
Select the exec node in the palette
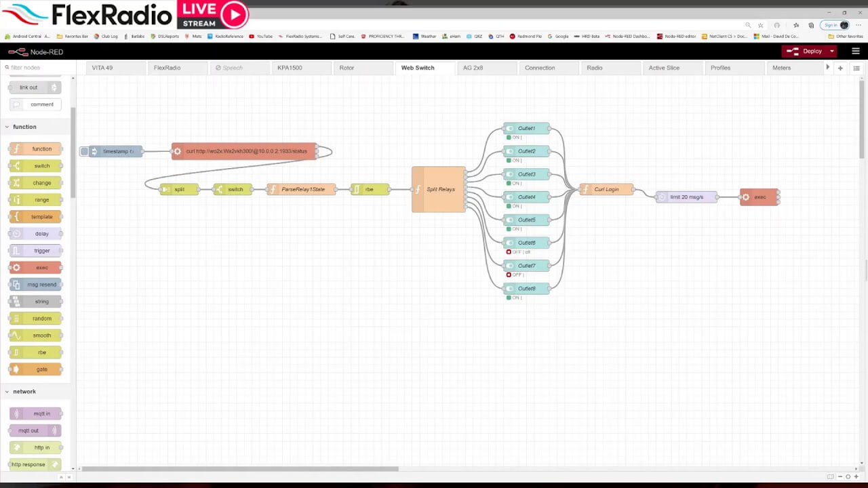[x=35, y=267]
